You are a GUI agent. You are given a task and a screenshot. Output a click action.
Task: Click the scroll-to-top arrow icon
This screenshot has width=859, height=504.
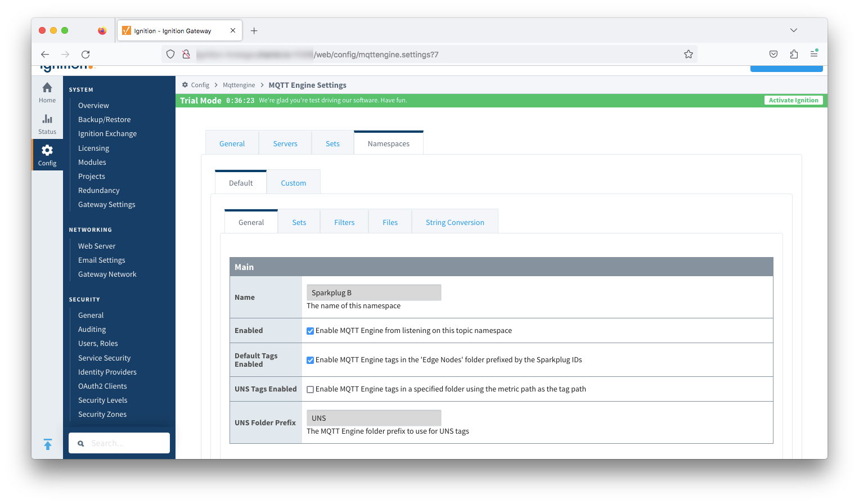(48, 444)
